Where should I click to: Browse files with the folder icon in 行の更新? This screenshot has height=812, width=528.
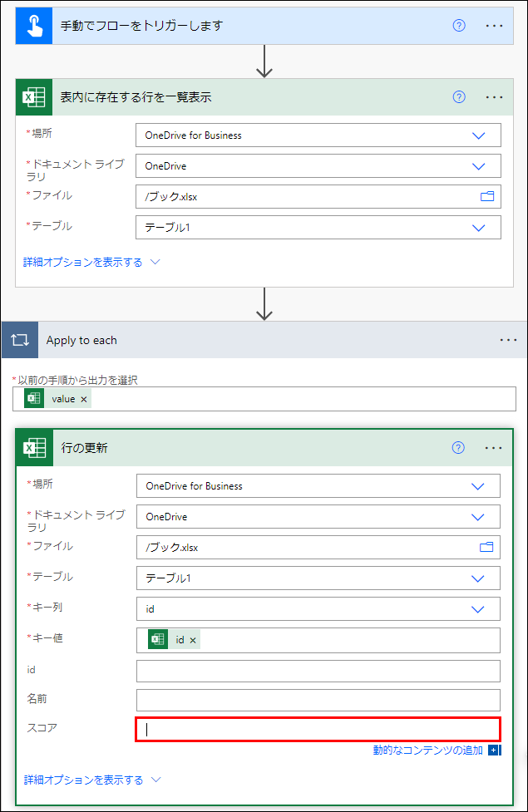click(486, 547)
